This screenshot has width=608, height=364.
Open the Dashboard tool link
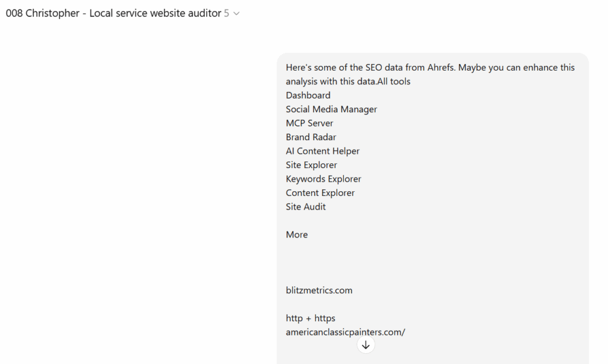[x=308, y=95]
